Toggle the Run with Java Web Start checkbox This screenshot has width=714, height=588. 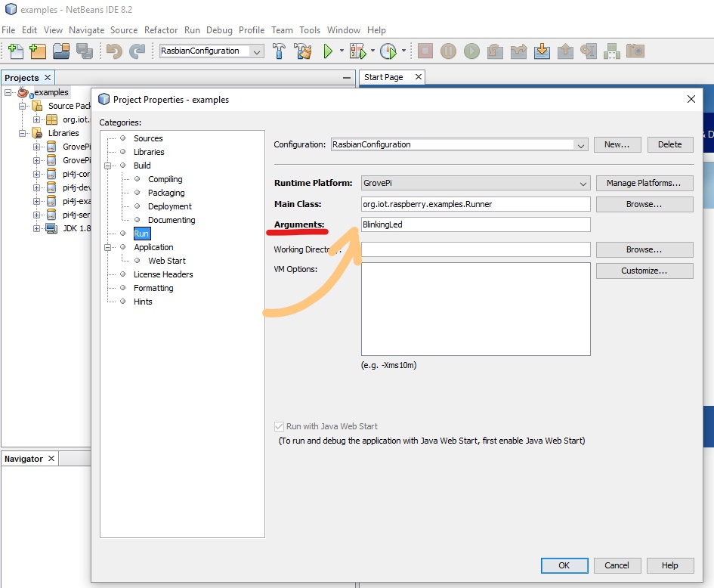click(279, 426)
